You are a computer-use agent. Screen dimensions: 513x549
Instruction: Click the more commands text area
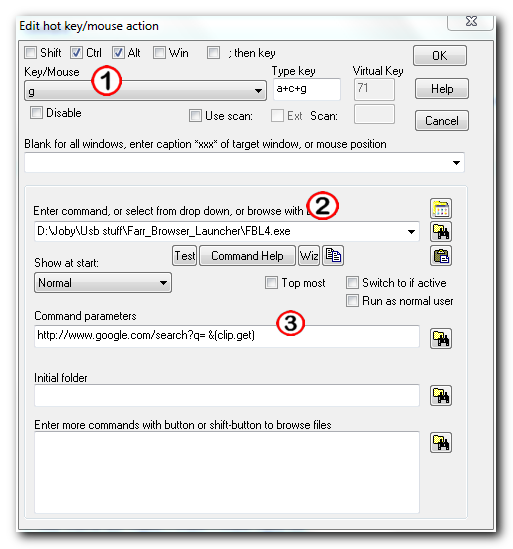point(227,472)
